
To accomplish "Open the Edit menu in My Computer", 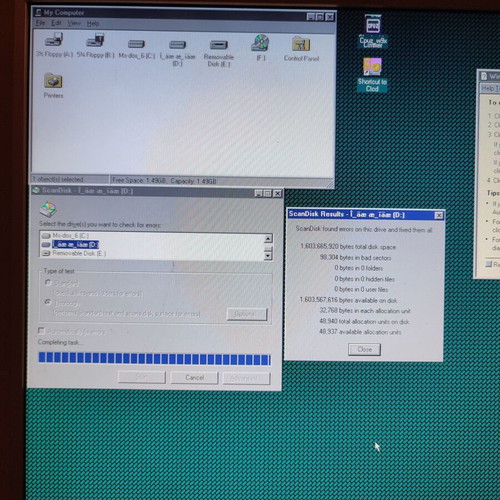I will (x=56, y=23).
